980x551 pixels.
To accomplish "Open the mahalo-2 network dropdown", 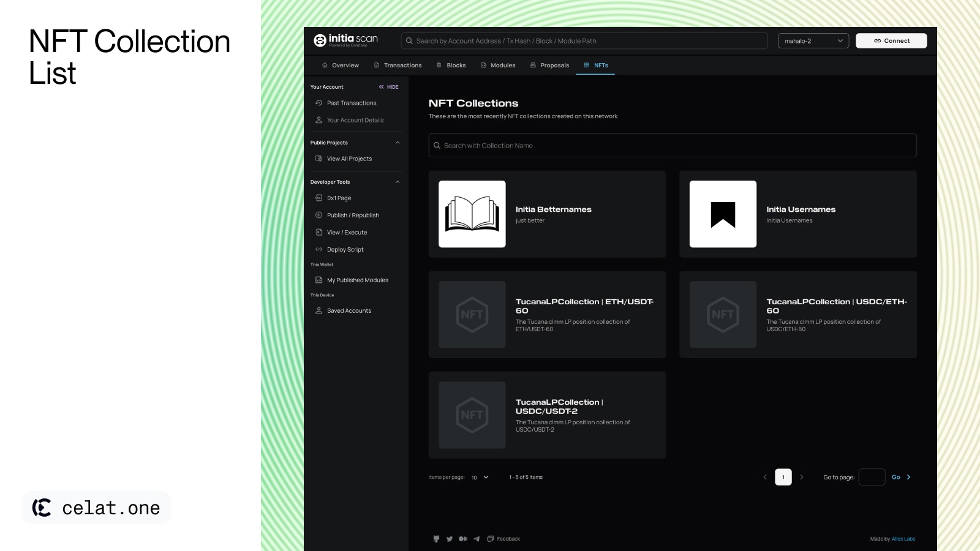I will tap(813, 41).
